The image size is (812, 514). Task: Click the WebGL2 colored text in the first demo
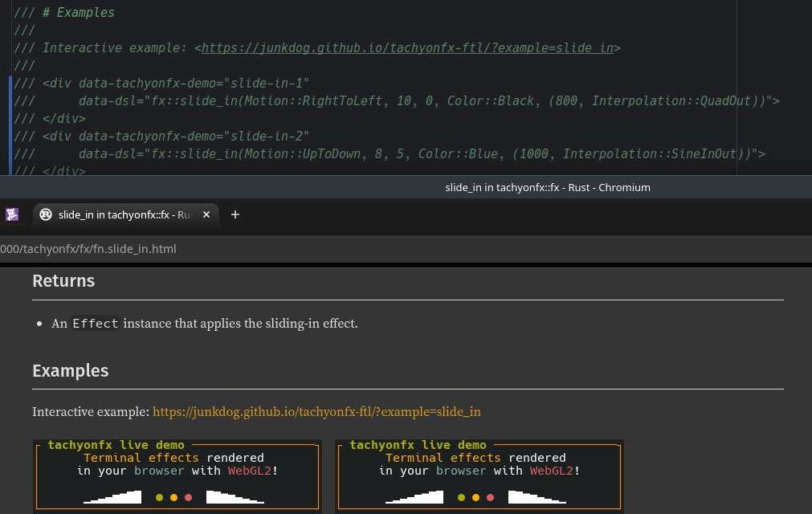click(249, 470)
